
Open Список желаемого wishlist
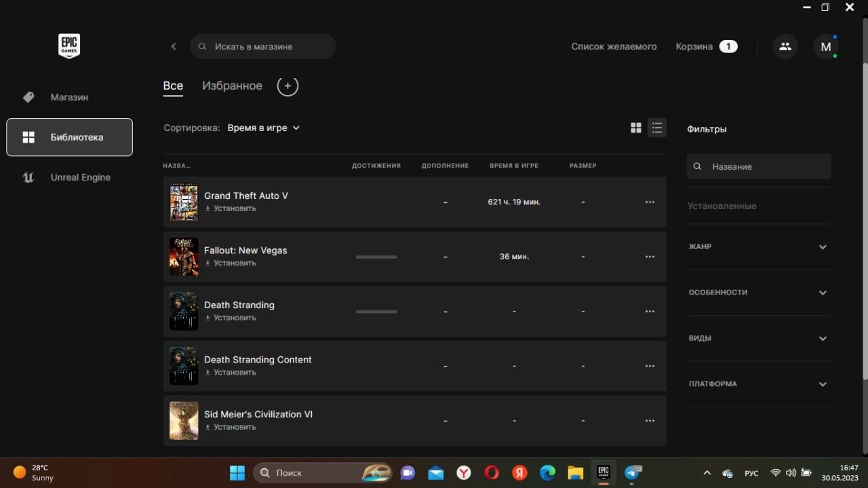point(614,46)
